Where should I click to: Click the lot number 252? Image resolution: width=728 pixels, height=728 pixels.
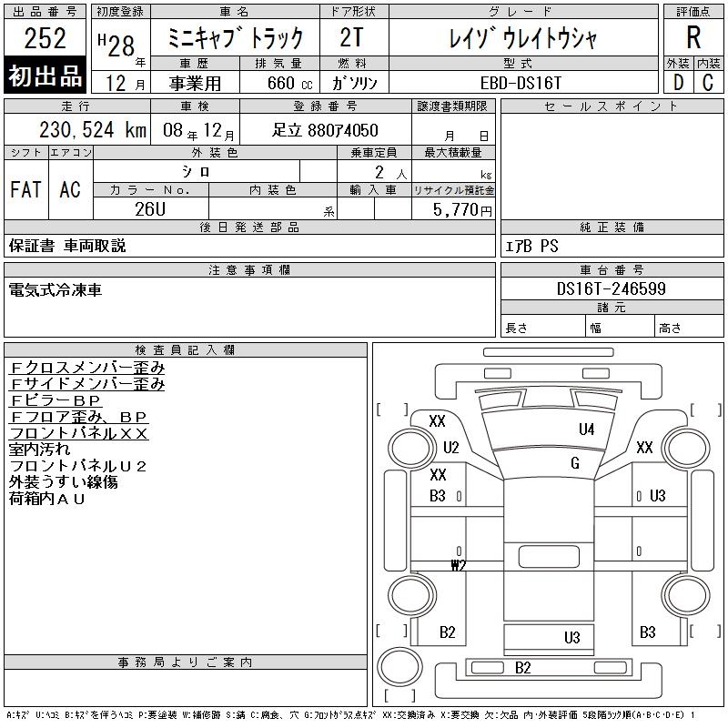(x=45, y=38)
